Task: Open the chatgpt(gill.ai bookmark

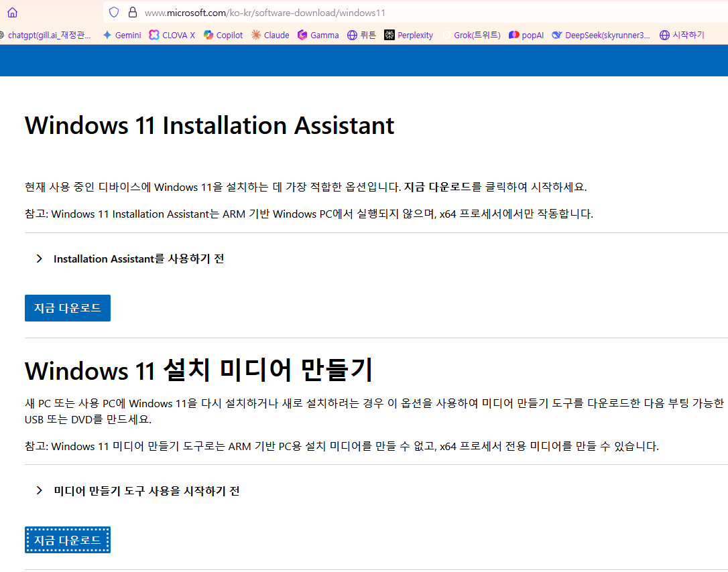Action: coord(46,35)
